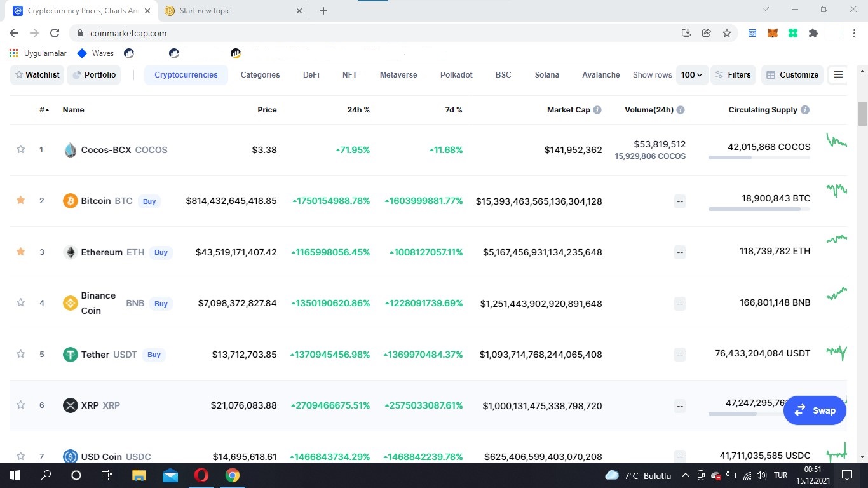Open the Mail app in taskbar

(170, 475)
